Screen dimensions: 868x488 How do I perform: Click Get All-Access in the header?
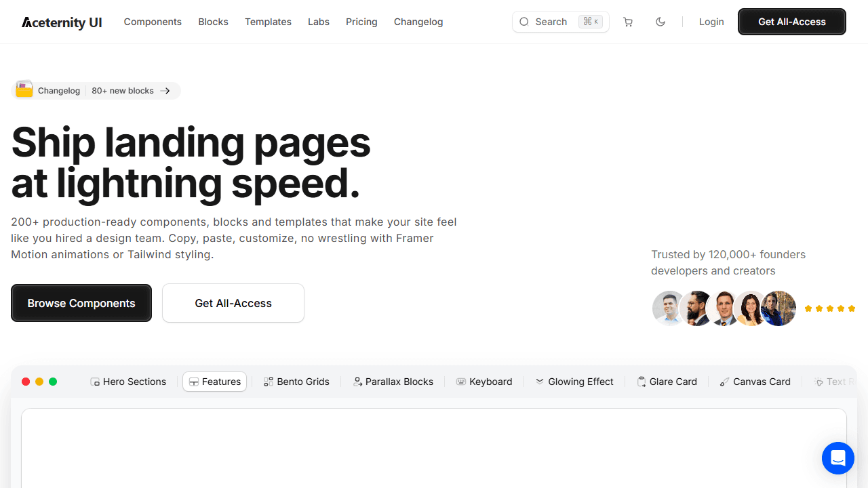792,22
